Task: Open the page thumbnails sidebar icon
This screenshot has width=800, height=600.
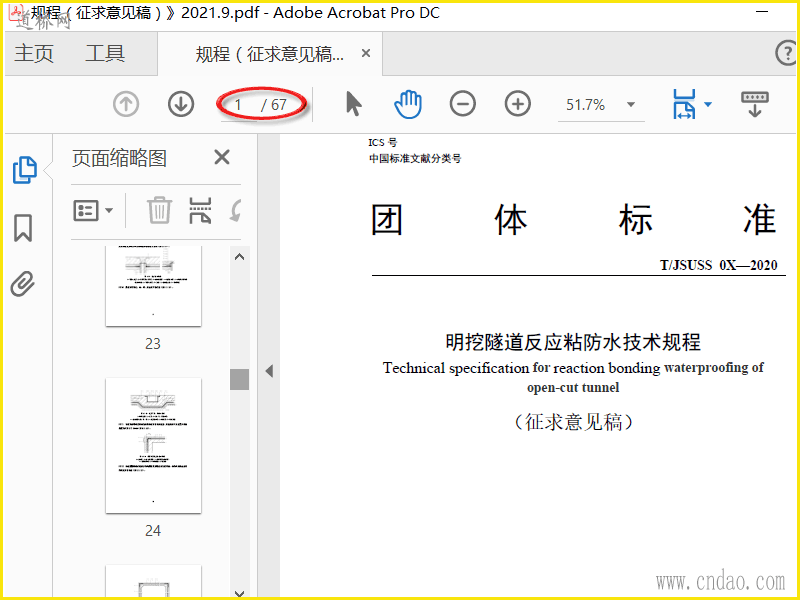Action: (x=24, y=170)
